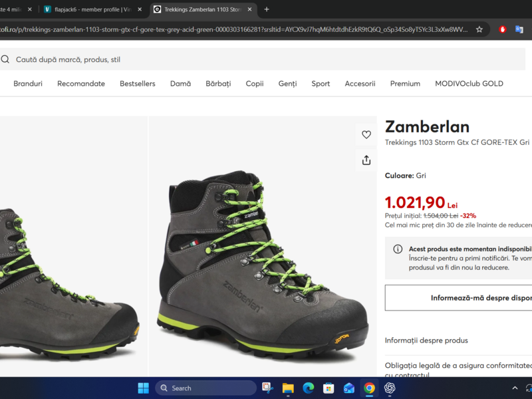Screen dimensions: 532x399
Task: Open the left partial boot product image
Action: [74, 246]
